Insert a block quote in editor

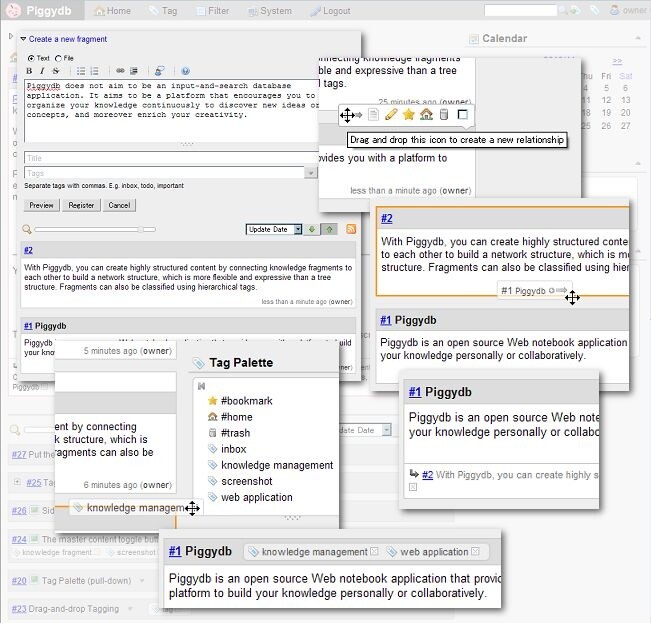[134, 71]
